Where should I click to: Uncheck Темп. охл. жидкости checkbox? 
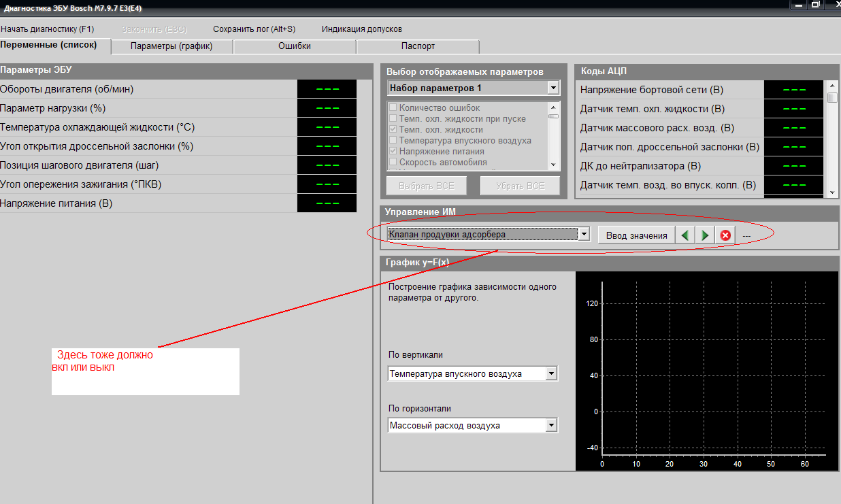click(393, 130)
